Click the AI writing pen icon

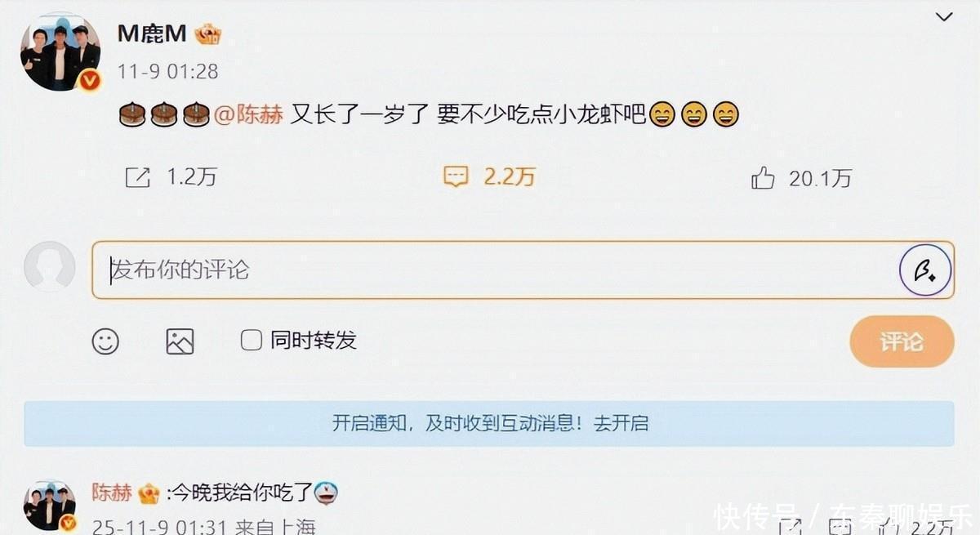[925, 270]
